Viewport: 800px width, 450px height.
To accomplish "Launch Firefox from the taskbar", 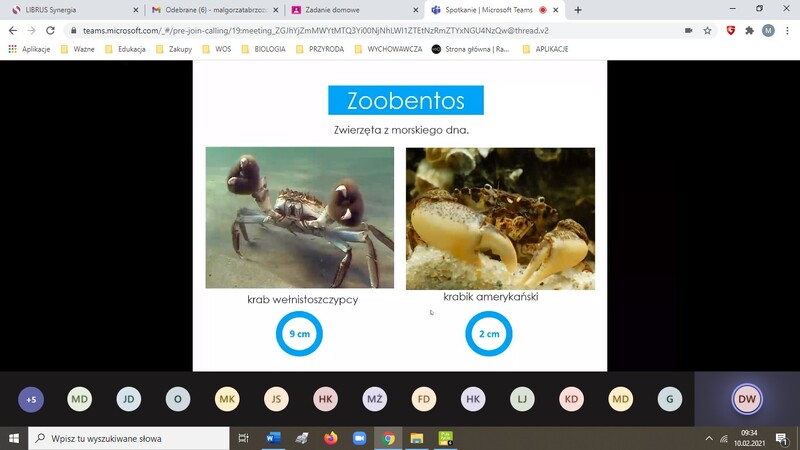I will [331, 438].
